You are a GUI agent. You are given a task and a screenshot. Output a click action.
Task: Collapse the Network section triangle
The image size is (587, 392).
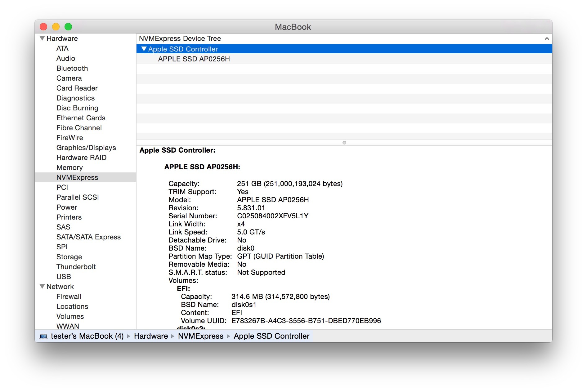coord(42,287)
